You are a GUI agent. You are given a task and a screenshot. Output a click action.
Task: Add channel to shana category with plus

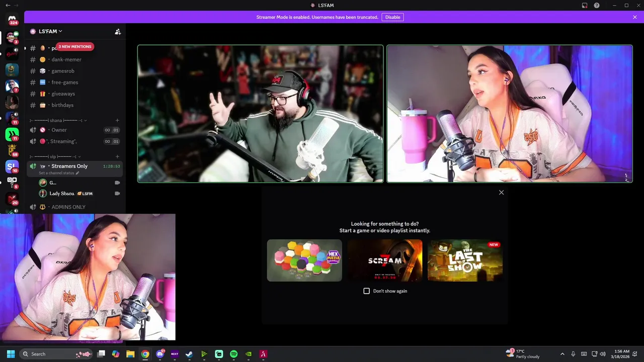coord(117,120)
